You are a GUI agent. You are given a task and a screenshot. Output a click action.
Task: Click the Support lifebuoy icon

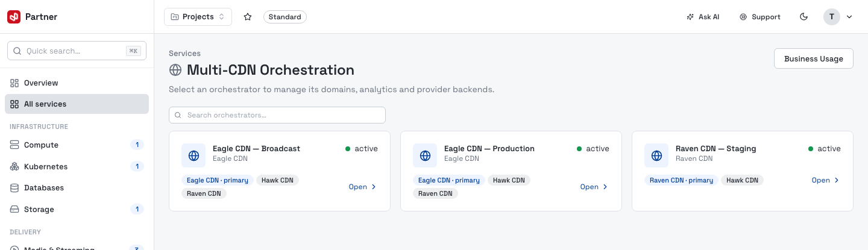pyautogui.click(x=743, y=17)
